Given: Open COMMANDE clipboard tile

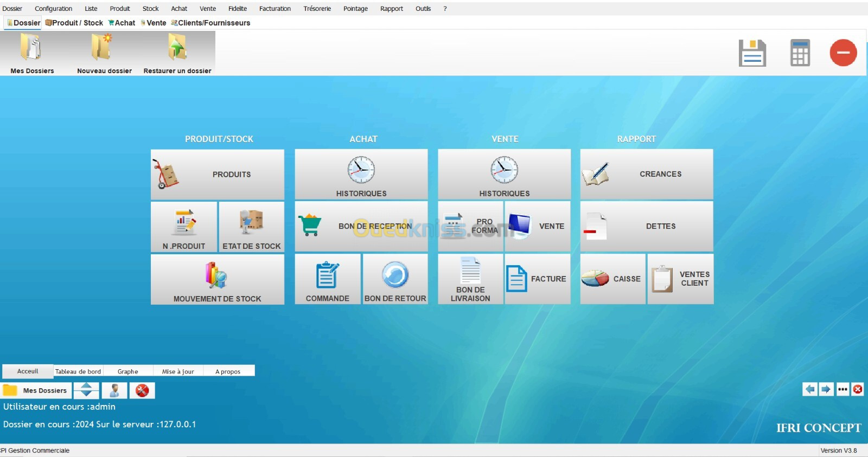Looking at the screenshot, I should click(x=328, y=279).
